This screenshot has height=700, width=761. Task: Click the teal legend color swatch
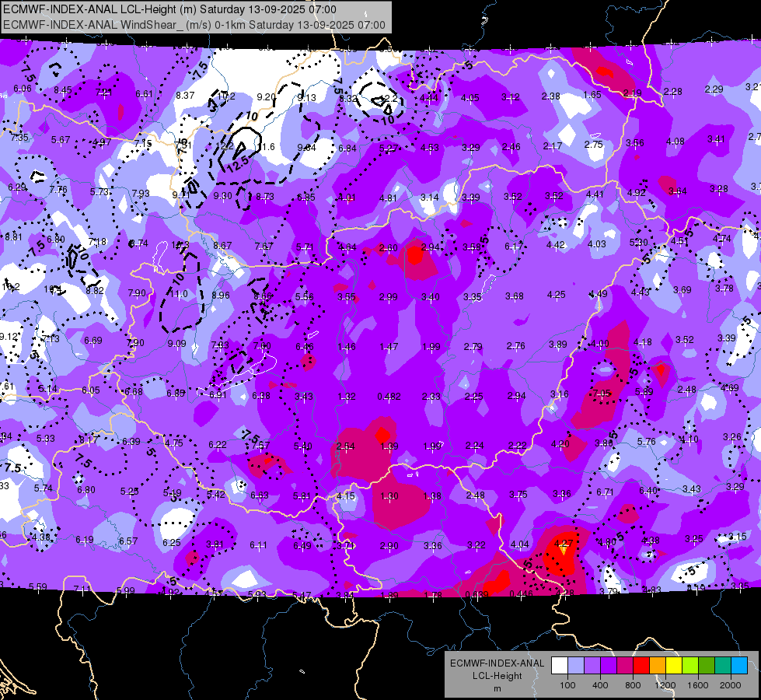723,665
